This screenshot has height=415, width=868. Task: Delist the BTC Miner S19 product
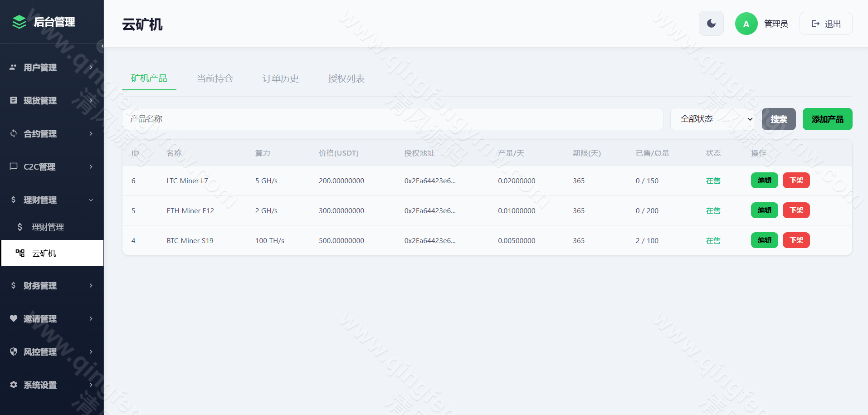pos(796,240)
